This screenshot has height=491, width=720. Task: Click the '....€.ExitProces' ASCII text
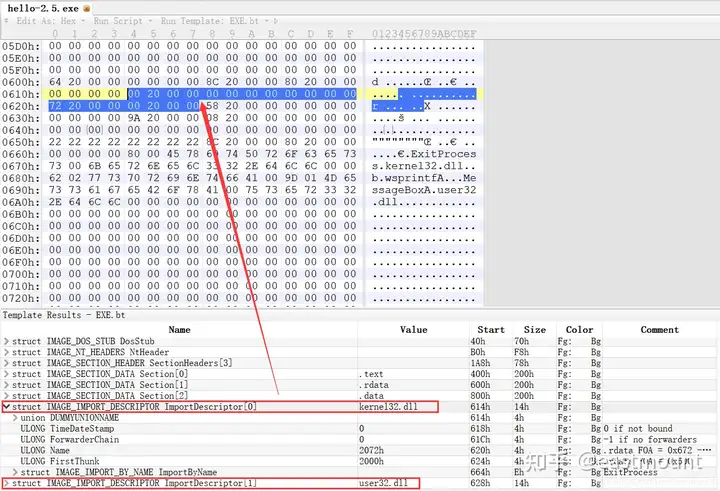coord(424,154)
